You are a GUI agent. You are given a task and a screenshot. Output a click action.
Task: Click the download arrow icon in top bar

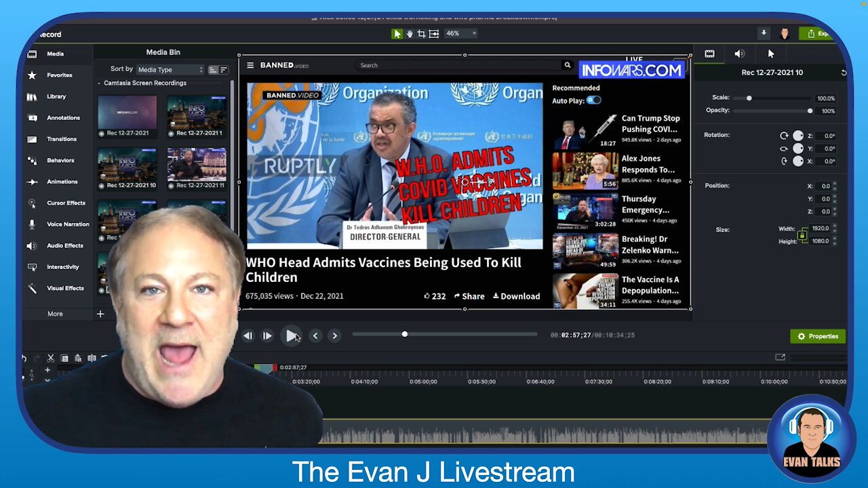click(x=764, y=33)
